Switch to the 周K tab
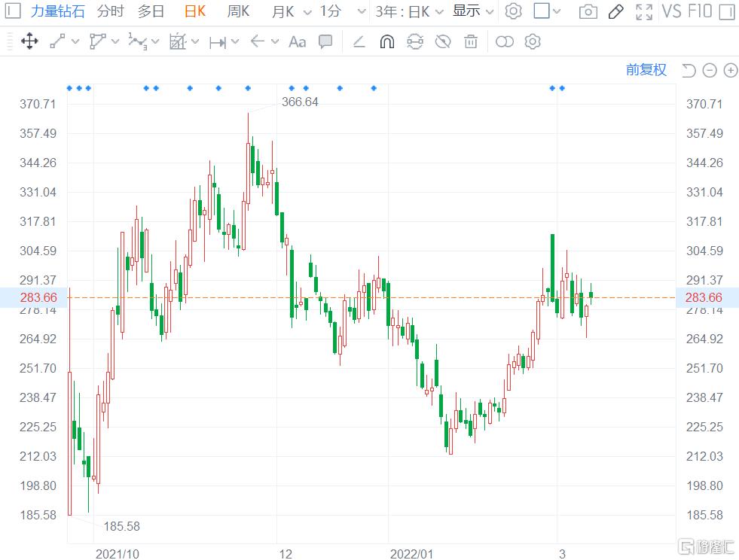 (239, 11)
